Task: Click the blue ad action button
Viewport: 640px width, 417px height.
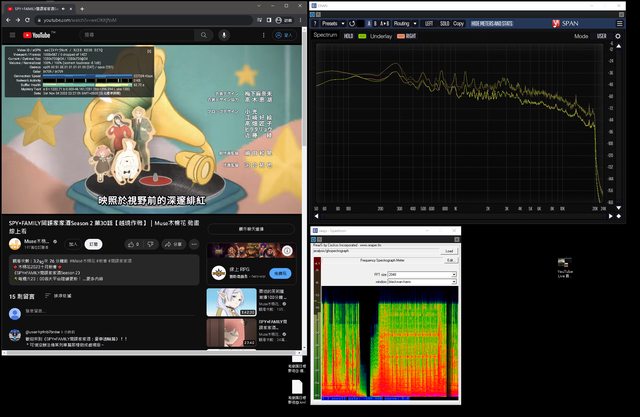Action: click(280, 273)
